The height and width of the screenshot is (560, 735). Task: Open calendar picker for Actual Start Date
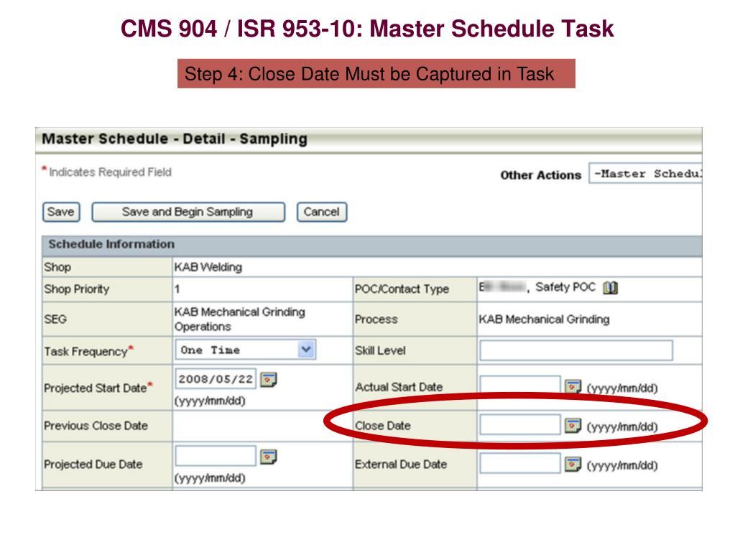[573, 387]
